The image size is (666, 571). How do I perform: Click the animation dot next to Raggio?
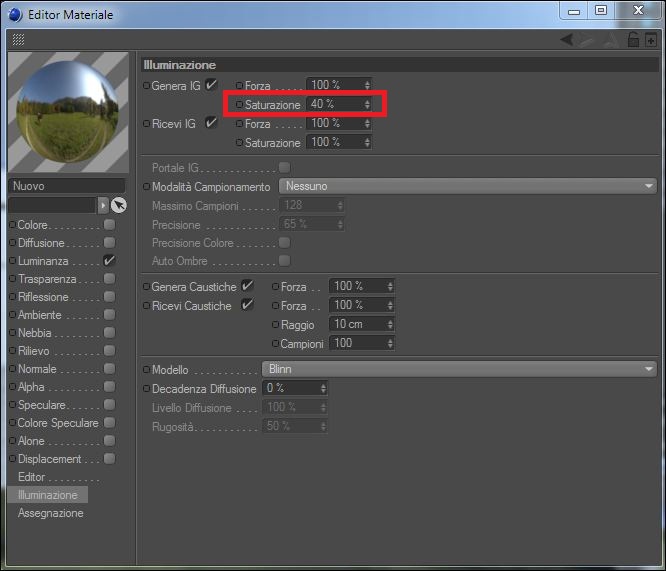point(275,325)
